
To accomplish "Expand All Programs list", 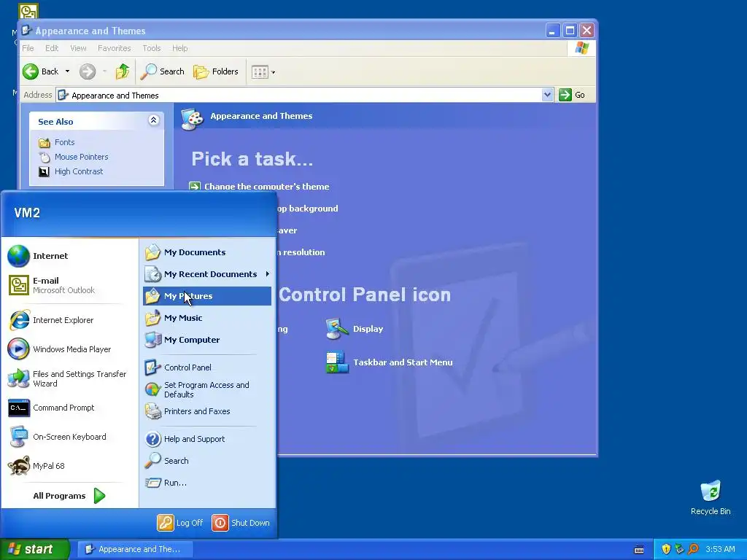I will (69, 496).
